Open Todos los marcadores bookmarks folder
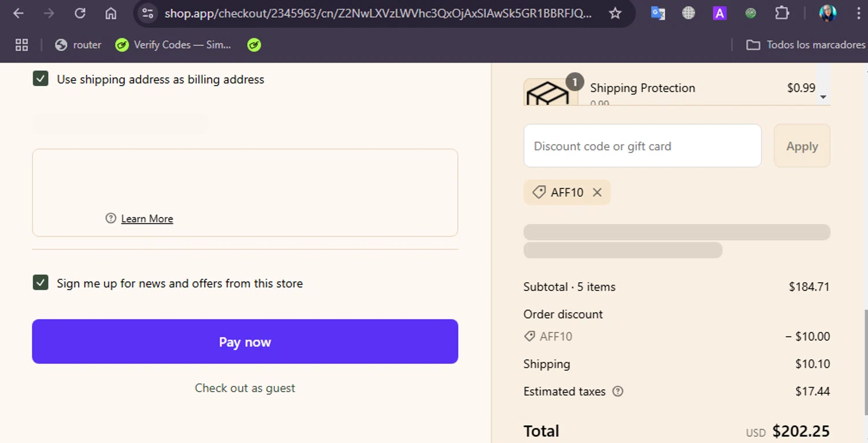The image size is (868, 443). (806, 45)
